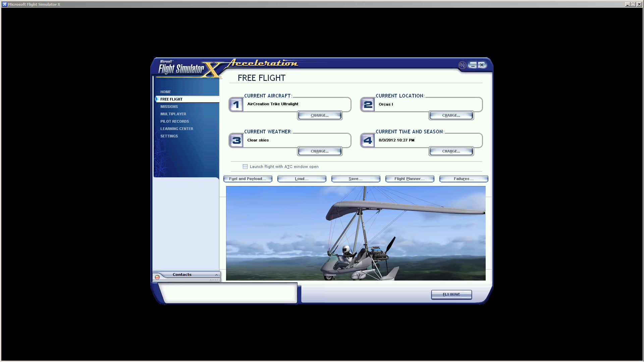Change the current location

tap(451, 115)
